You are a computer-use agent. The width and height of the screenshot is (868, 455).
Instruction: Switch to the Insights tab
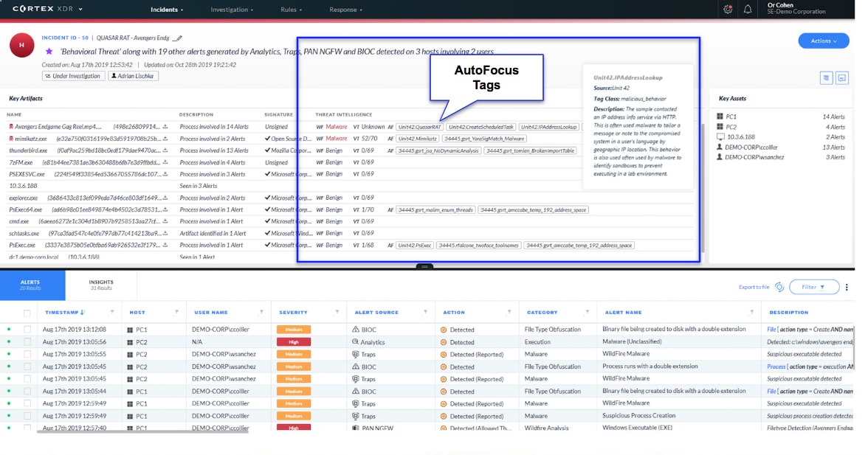click(101, 285)
